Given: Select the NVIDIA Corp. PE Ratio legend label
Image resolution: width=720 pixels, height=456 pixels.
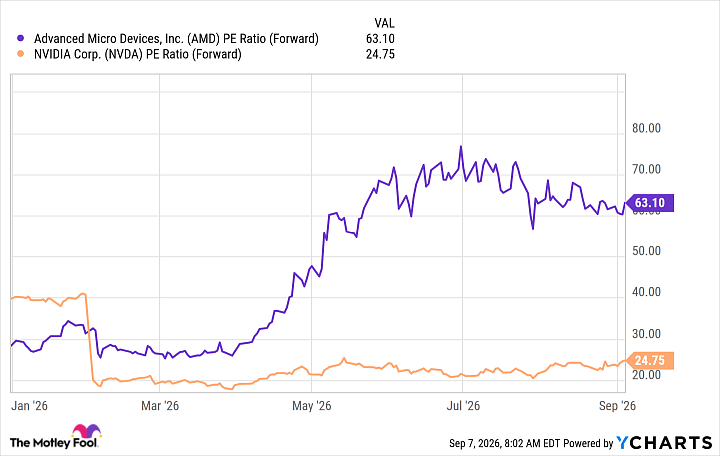Looking at the screenshot, I should (x=138, y=54).
